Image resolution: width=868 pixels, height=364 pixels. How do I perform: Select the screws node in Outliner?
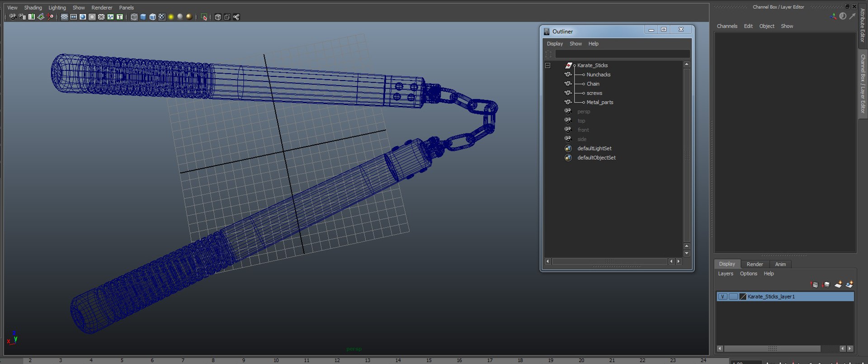click(x=594, y=93)
